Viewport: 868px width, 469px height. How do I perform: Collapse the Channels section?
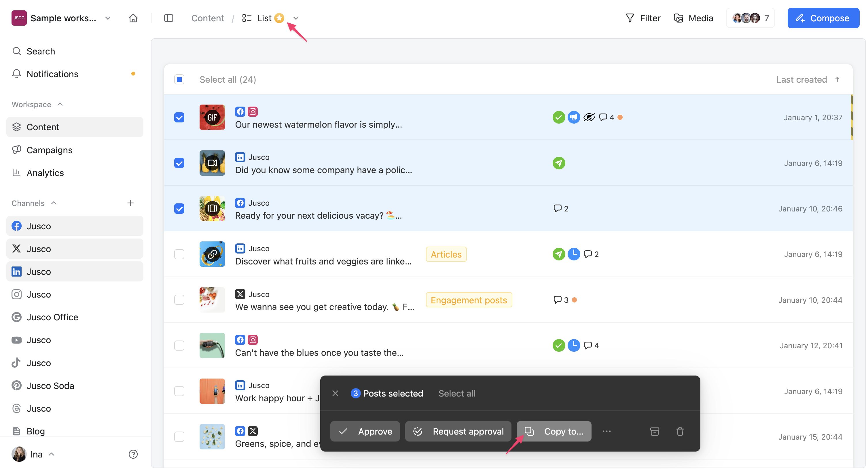pyautogui.click(x=54, y=203)
